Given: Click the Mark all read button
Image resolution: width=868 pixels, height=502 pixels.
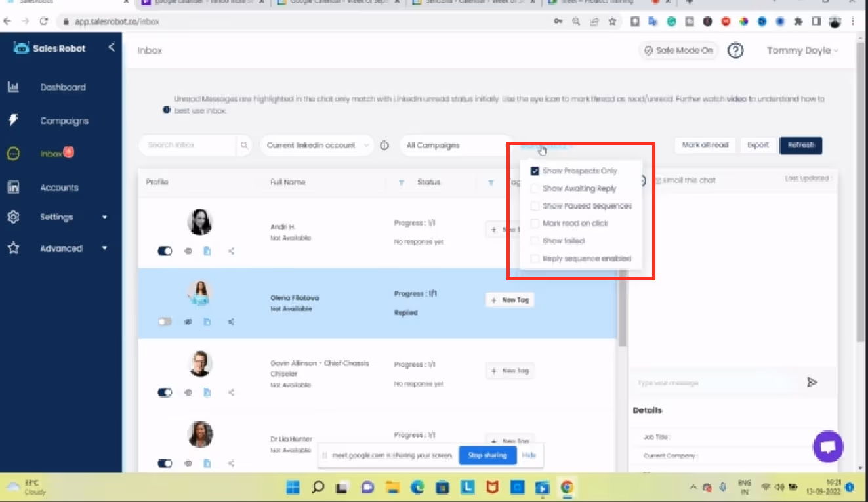Looking at the screenshot, I should [x=705, y=145].
